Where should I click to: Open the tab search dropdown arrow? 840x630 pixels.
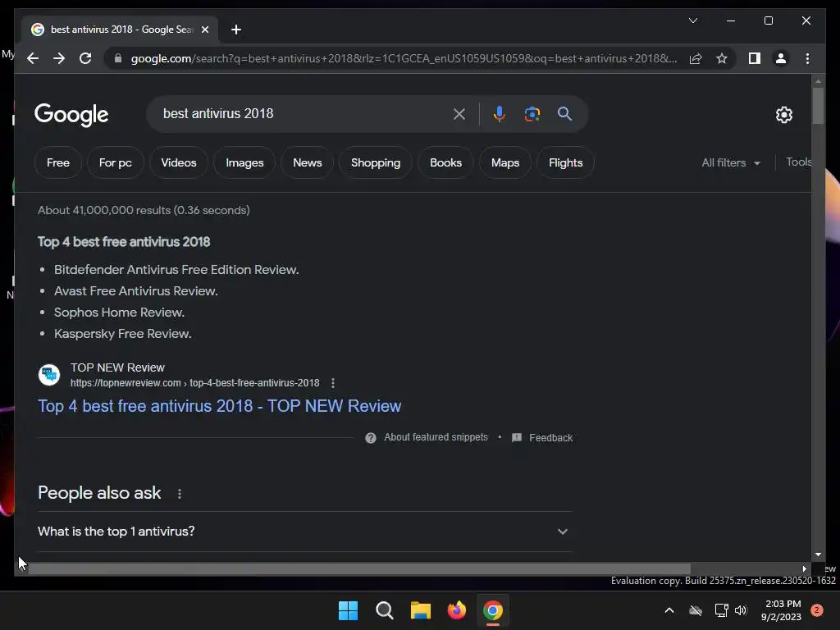(x=692, y=21)
